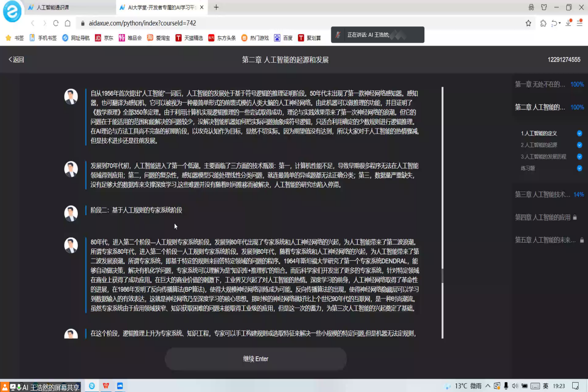Open the browser main menu icon

581,23
